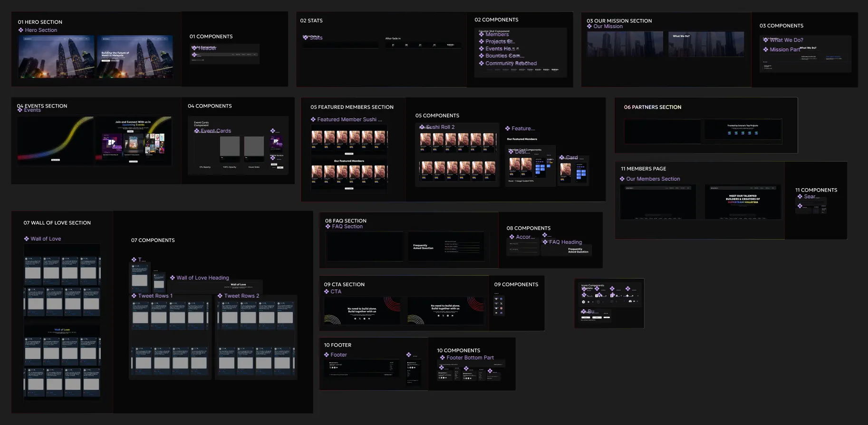Select the Stats component label
Viewport: 868px width, 425px height.
(316, 38)
